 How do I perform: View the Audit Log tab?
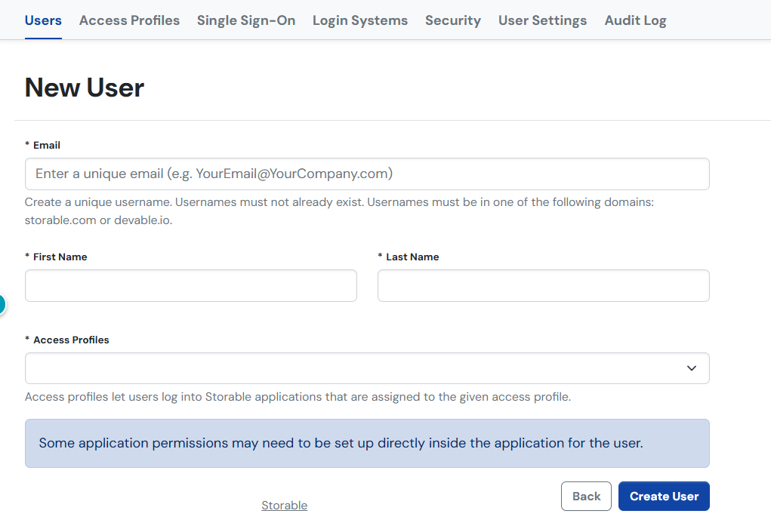635,20
